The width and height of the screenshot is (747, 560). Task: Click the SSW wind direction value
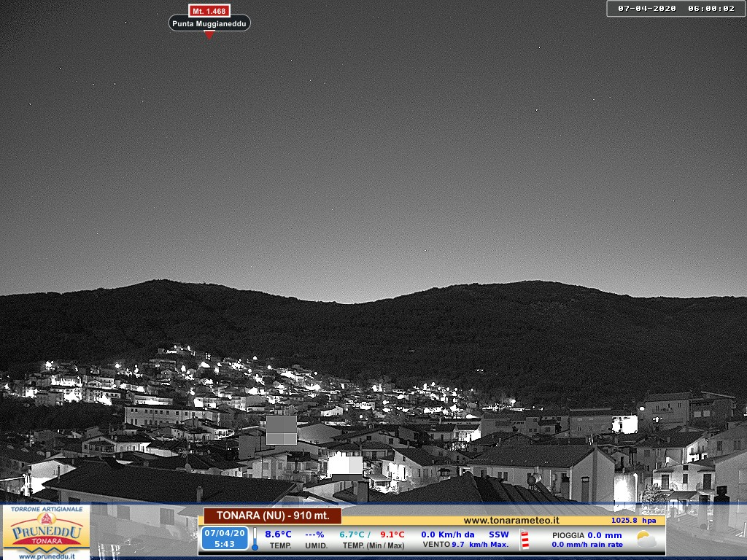tap(499, 534)
